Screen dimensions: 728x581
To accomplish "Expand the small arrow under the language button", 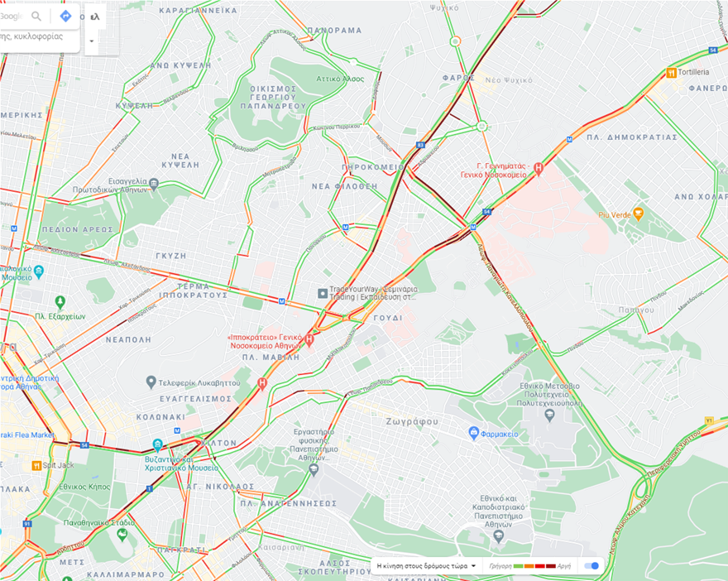I will tap(92, 41).
